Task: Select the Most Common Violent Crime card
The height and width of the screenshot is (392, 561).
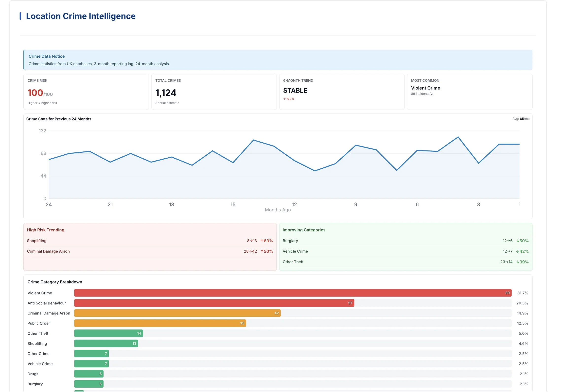Action: click(469, 92)
